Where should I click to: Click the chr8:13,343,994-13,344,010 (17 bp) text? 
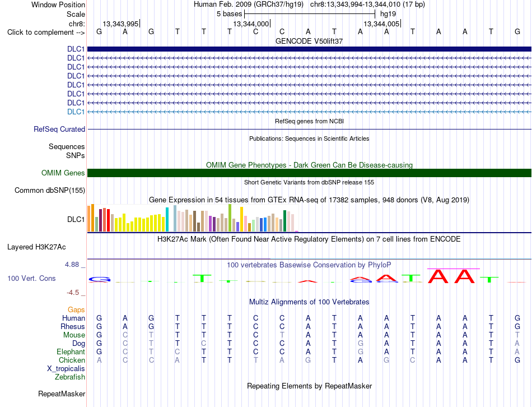(367, 4)
